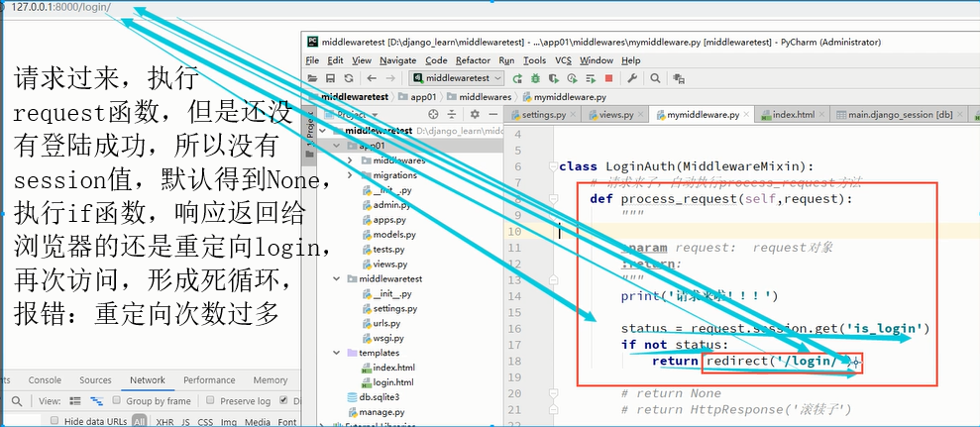This screenshot has height=427, width=980.
Task: Open the Navigate menu
Action: (x=397, y=60)
